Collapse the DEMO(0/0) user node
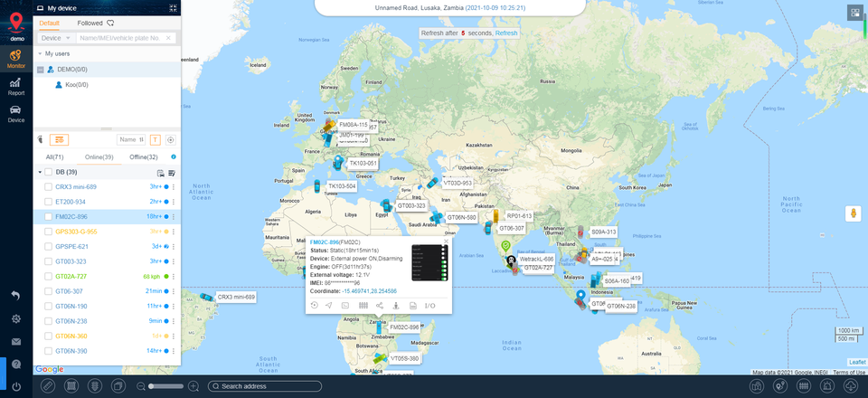The width and height of the screenshot is (868, 398). (x=40, y=70)
